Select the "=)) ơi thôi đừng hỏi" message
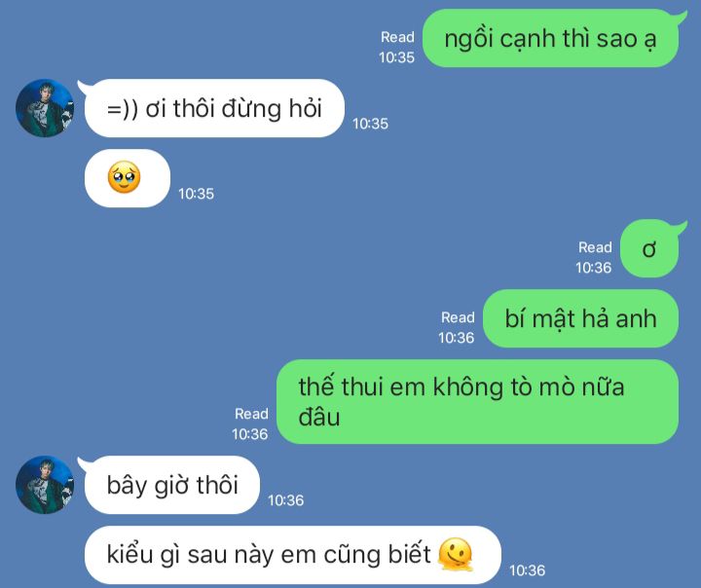 coord(214,108)
